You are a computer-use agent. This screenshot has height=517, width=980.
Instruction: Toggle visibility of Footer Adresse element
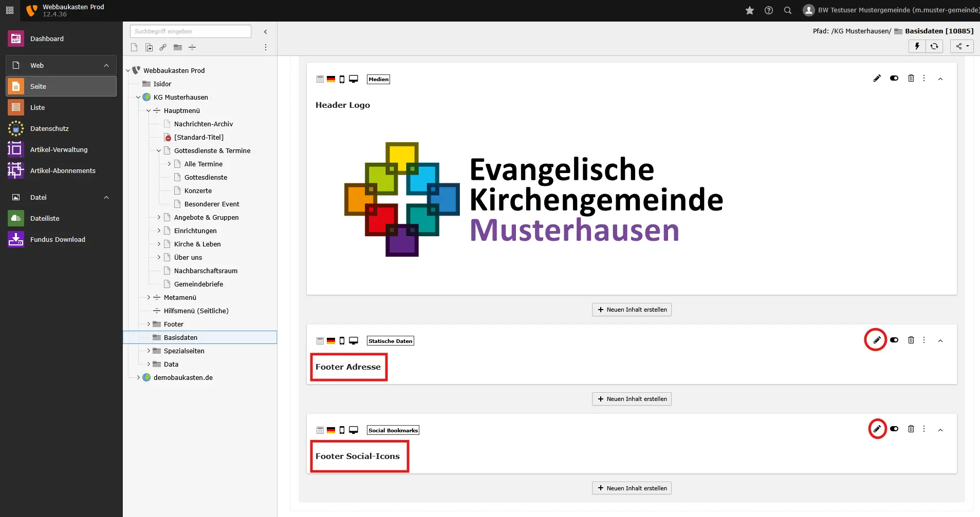pyautogui.click(x=894, y=340)
